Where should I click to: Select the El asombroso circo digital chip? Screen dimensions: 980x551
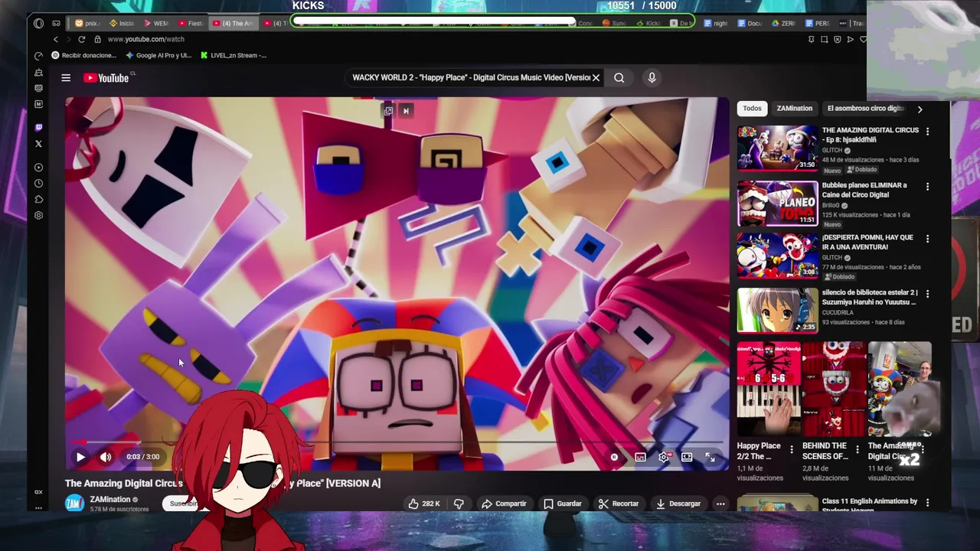tap(865, 109)
